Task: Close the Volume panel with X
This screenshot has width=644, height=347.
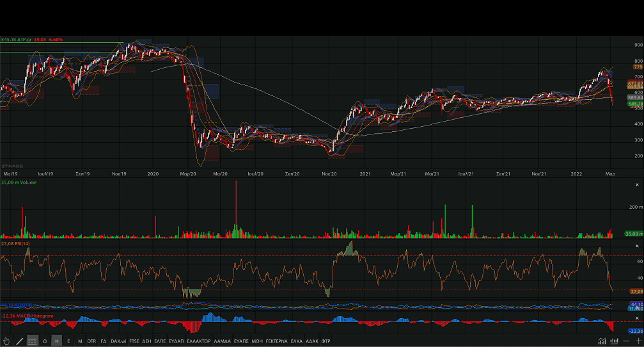Action: (x=636, y=183)
